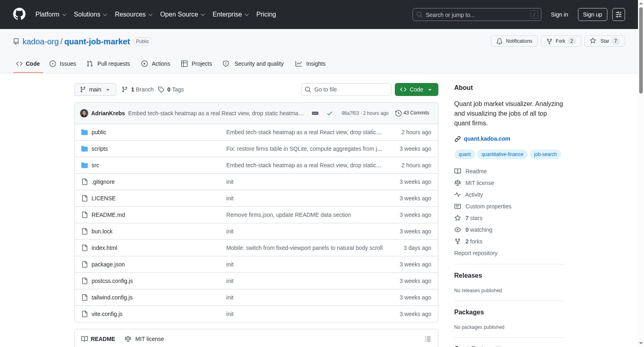
Task: Switch to the Issues tab
Action: coord(63,64)
